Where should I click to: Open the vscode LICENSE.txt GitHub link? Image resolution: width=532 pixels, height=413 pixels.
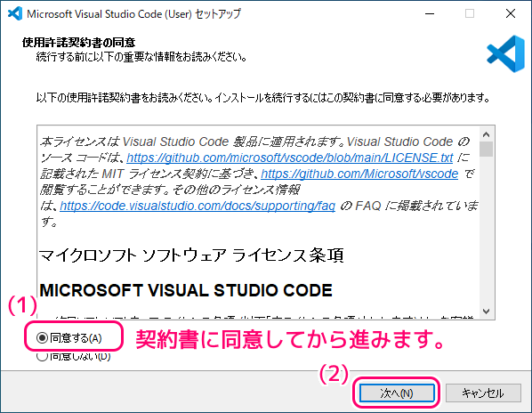tap(290, 158)
